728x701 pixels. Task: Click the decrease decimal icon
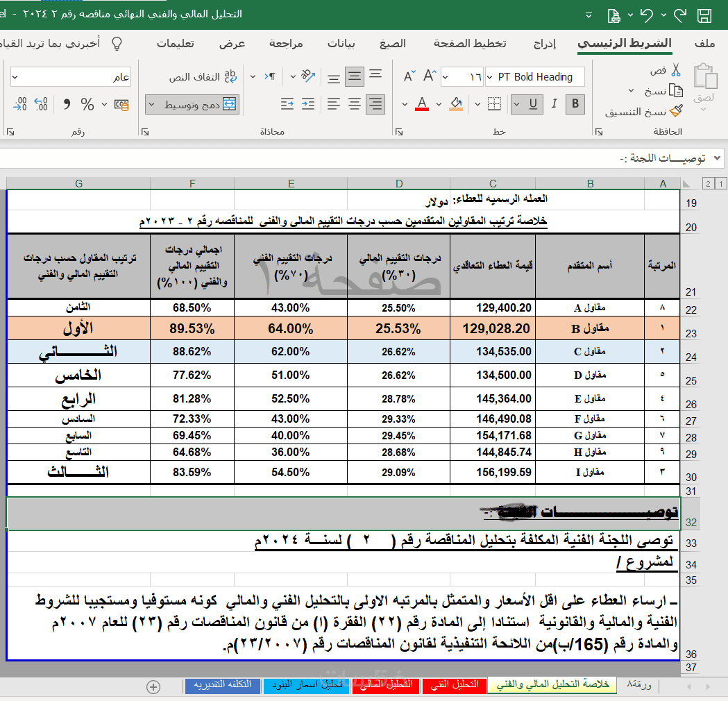20,104
